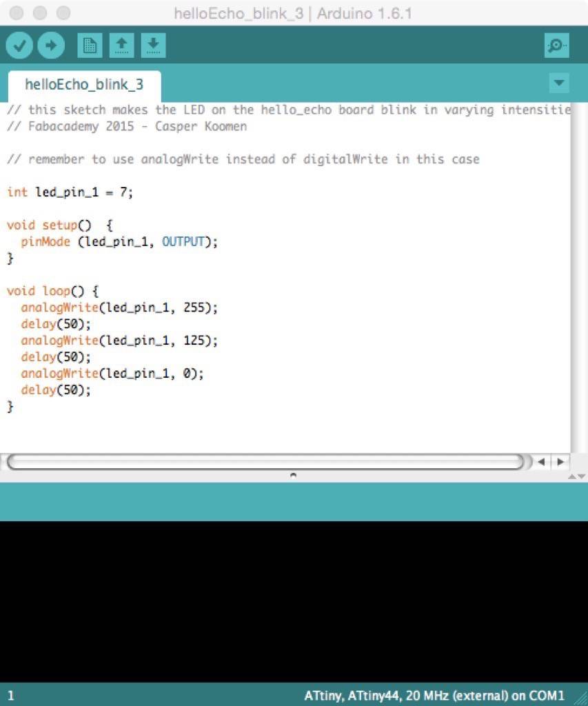
Task: Save sketch with down-arrow icon
Action: tap(153, 45)
